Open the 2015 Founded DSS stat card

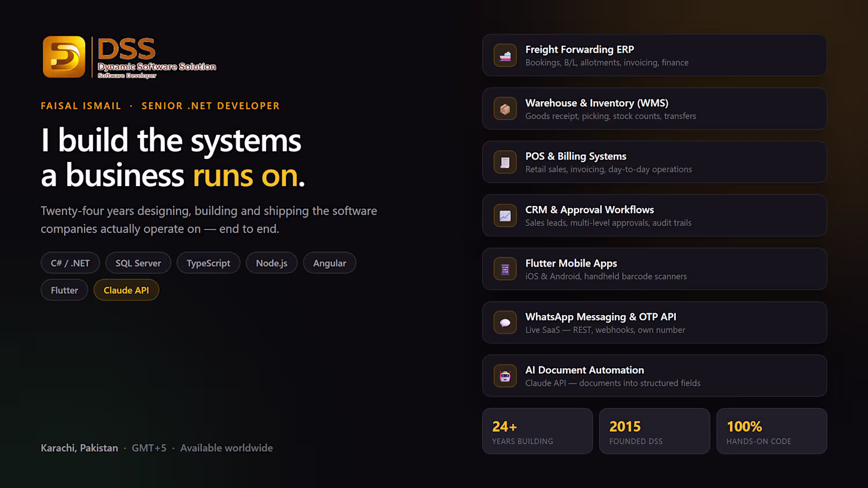pos(654,431)
